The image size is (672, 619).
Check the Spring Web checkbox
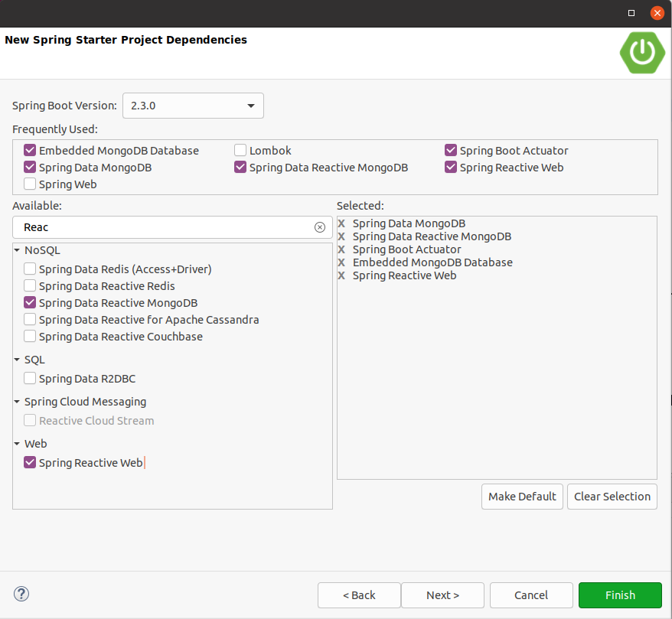(30, 184)
